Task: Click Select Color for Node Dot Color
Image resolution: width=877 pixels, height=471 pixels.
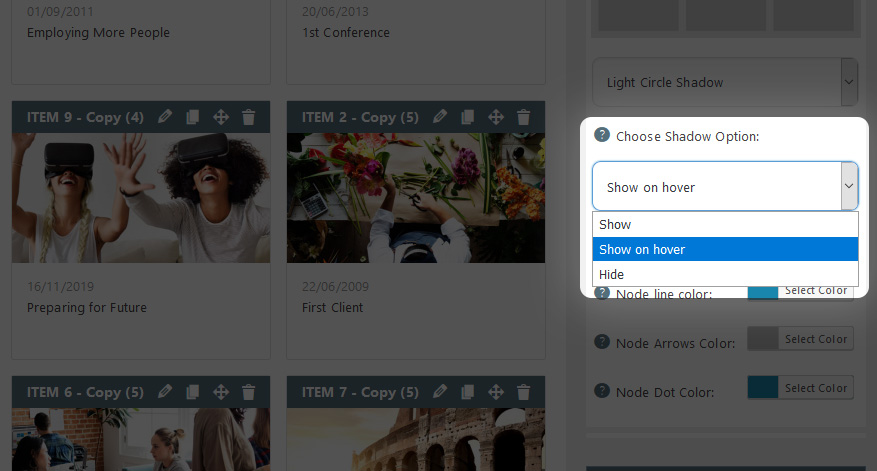Action: point(815,388)
